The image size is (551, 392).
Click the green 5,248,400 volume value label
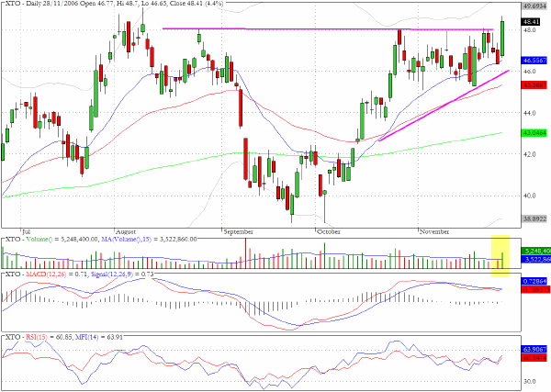click(536, 251)
